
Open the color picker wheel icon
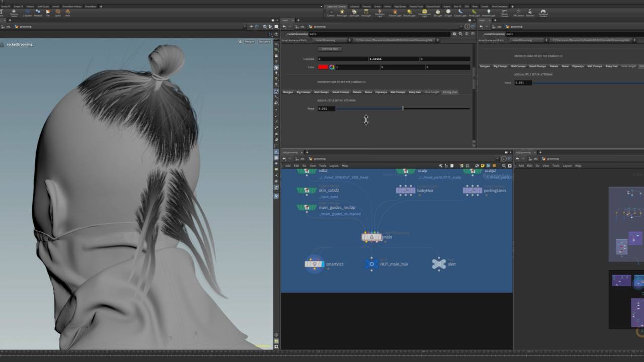[332, 67]
